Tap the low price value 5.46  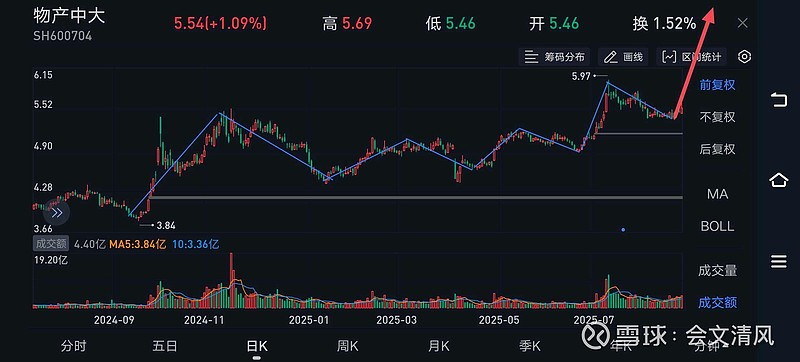(x=460, y=23)
